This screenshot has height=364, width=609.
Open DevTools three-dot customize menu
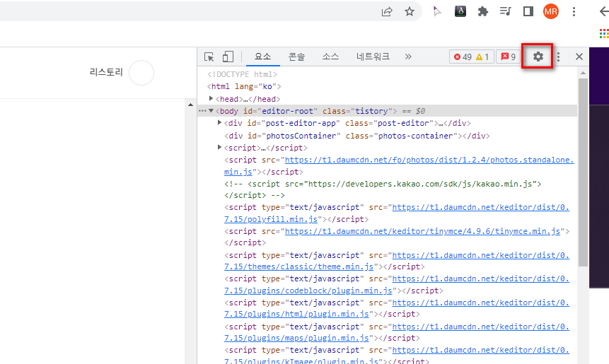[558, 57]
